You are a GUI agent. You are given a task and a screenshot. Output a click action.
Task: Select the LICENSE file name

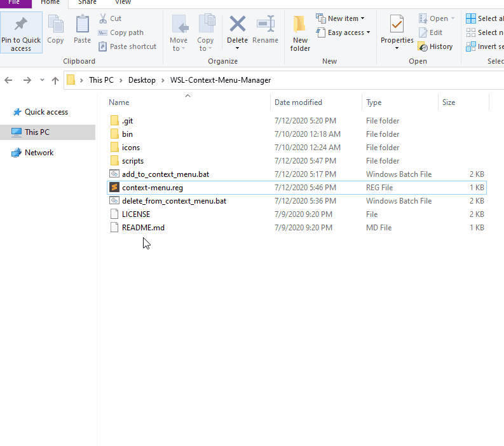click(x=136, y=214)
